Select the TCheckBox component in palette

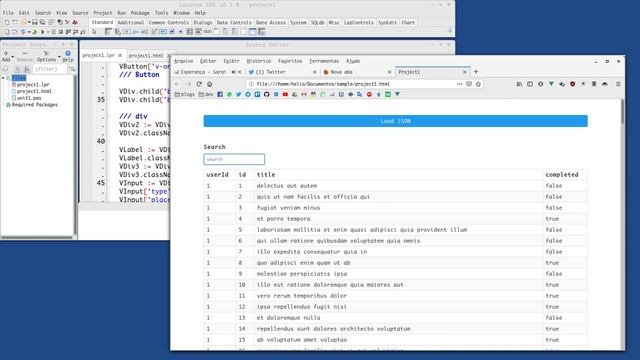pos(172,32)
